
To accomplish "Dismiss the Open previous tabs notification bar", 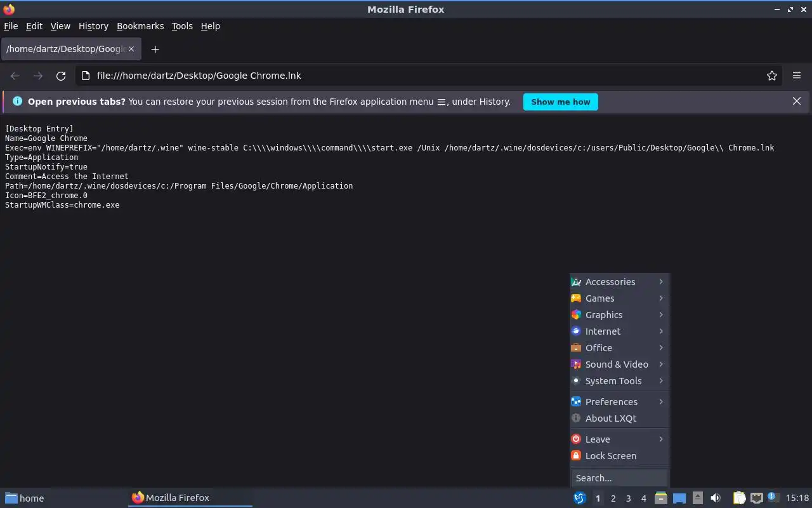I will (x=797, y=101).
